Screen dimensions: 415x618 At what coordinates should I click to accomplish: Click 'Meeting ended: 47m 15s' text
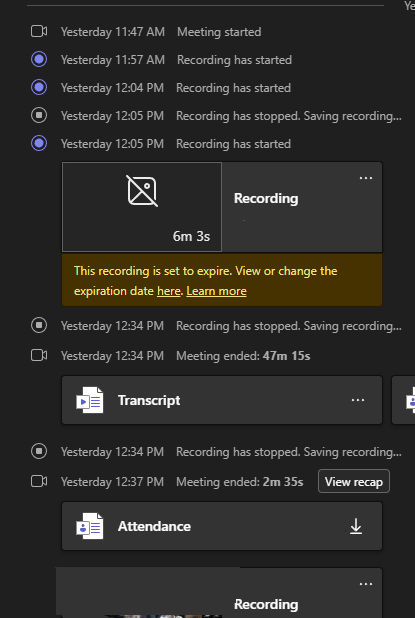[x=243, y=356]
